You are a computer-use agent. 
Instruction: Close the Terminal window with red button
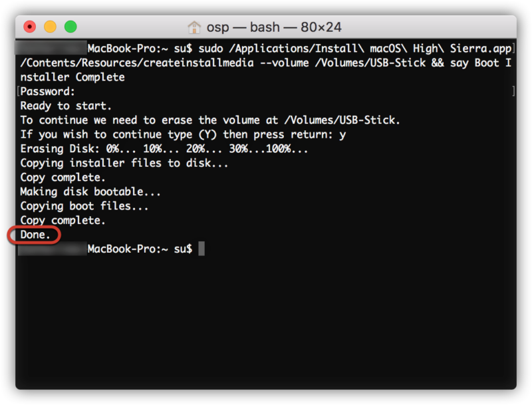coord(29,27)
